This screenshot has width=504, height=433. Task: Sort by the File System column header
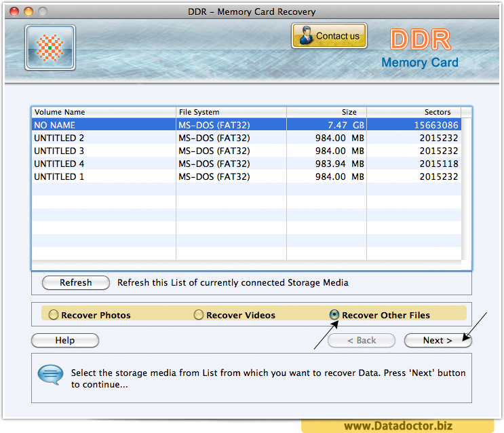pos(231,112)
